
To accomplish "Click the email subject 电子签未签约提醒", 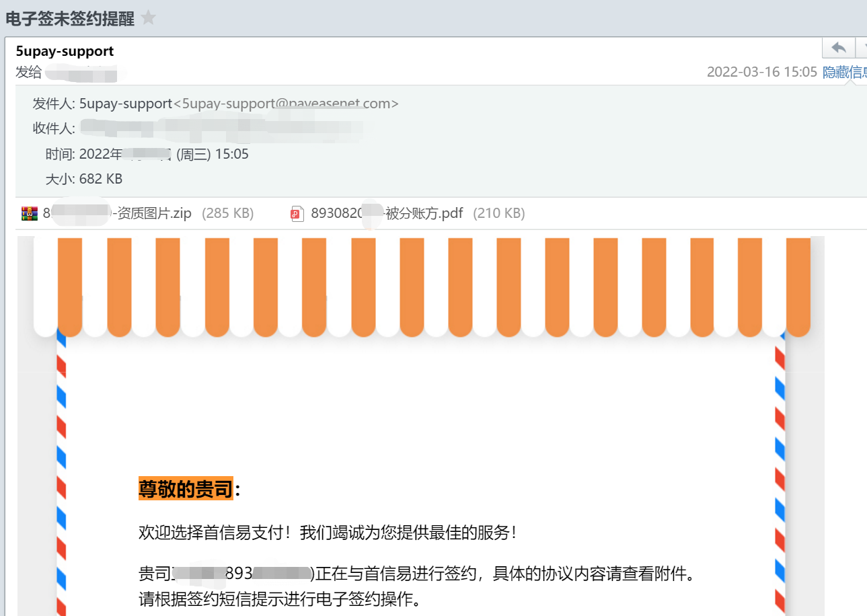I will [70, 19].
